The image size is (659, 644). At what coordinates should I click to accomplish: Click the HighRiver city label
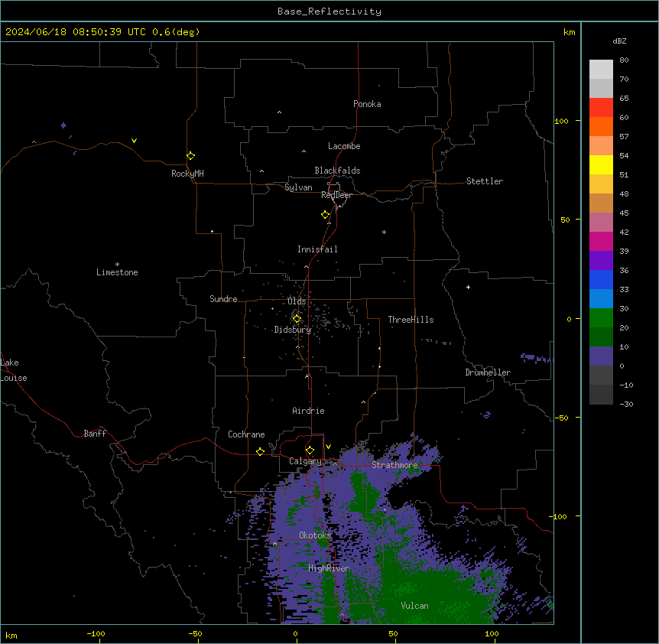329,568
